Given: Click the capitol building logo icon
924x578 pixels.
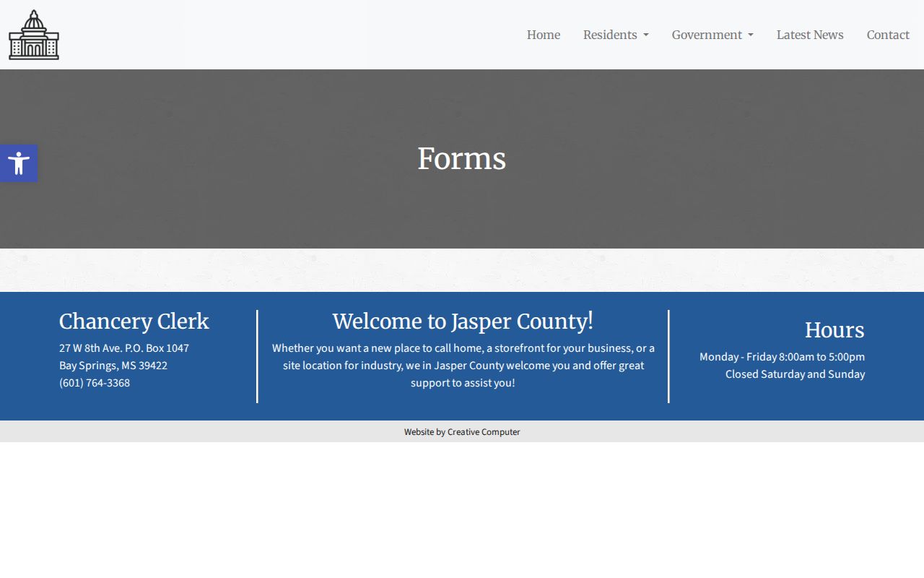Looking at the screenshot, I should (34, 35).
